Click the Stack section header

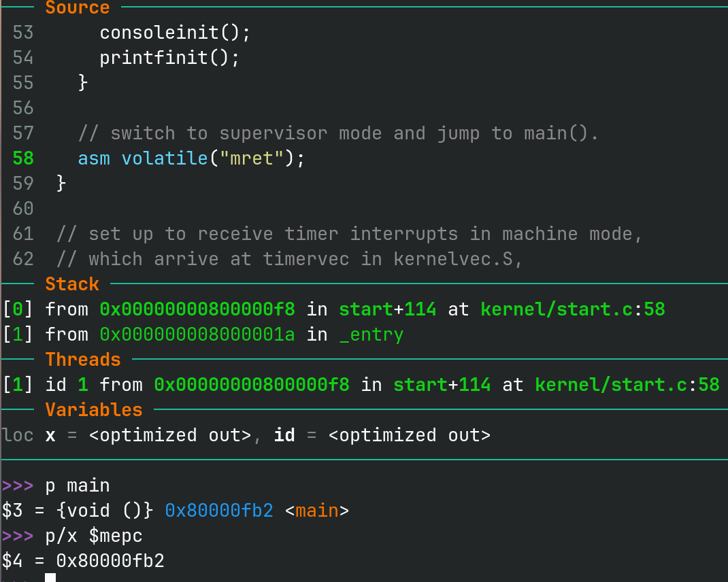72,284
